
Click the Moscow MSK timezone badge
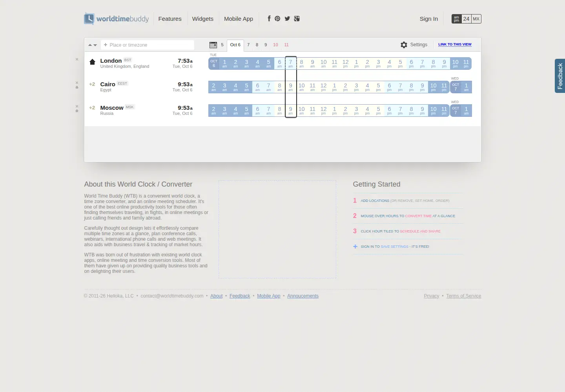pyautogui.click(x=130, y=107)
